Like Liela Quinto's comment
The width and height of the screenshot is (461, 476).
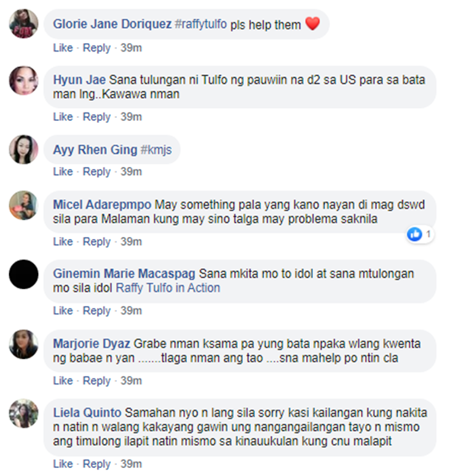pyautogui.click(x=63, y=464)
